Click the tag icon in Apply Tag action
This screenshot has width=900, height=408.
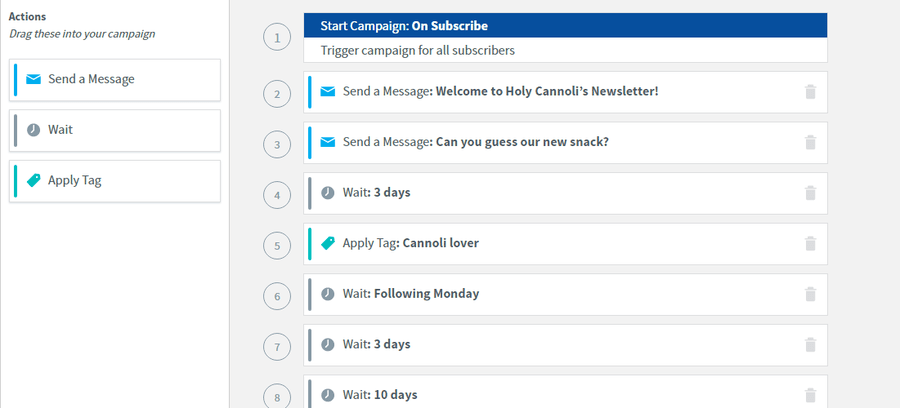(x=34, y=180)
